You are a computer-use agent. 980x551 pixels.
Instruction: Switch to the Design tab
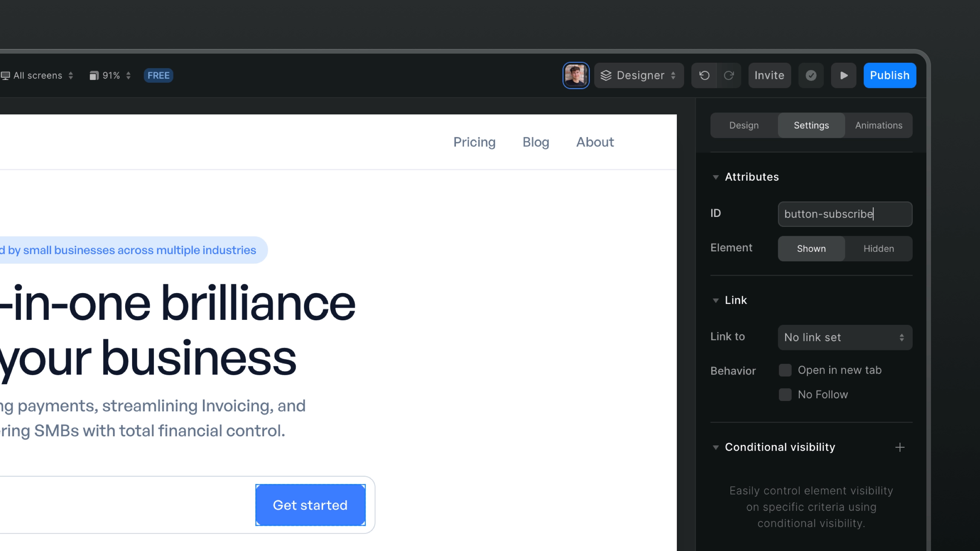click(x=744, y=125)
